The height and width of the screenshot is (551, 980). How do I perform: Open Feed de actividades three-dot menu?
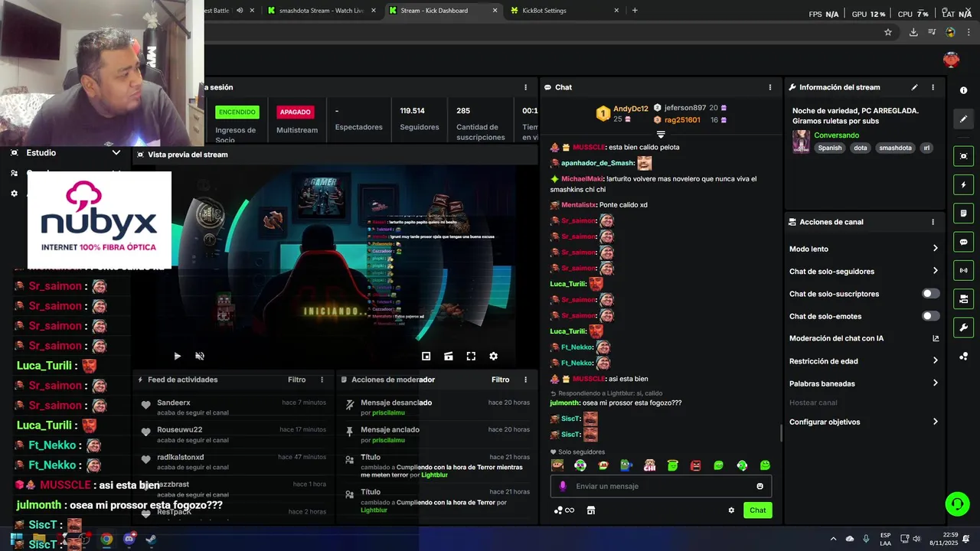[x=322, y=380]
